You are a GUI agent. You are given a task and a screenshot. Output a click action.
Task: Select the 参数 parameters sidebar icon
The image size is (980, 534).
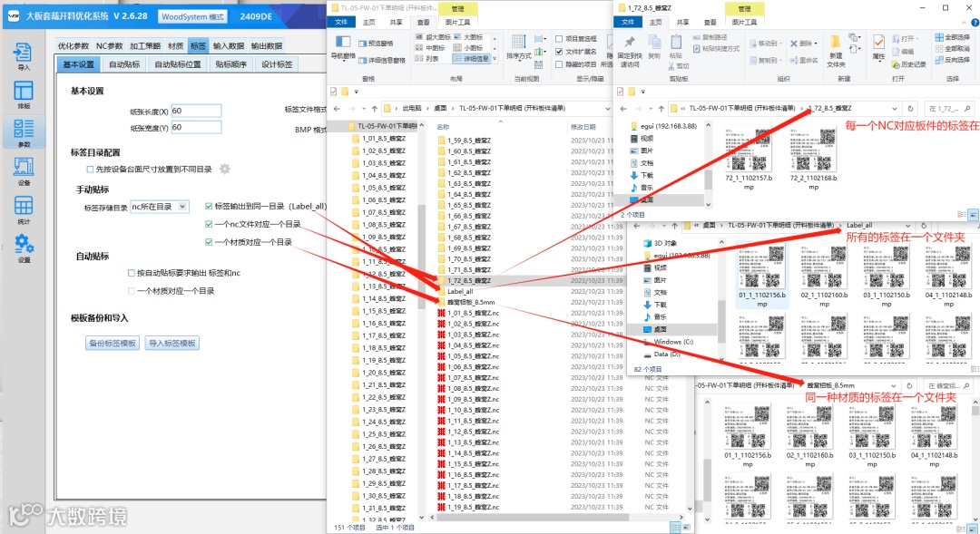click(x=23, y=130)
